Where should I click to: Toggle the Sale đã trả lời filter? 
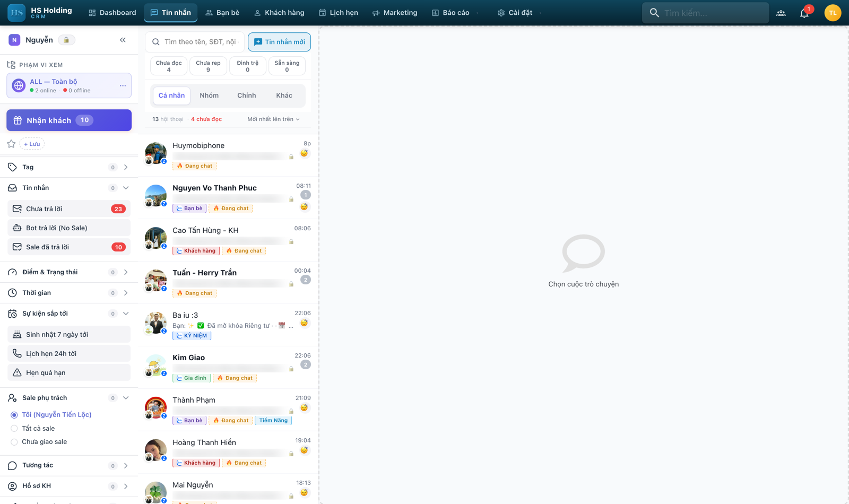(x=69, y=247)
